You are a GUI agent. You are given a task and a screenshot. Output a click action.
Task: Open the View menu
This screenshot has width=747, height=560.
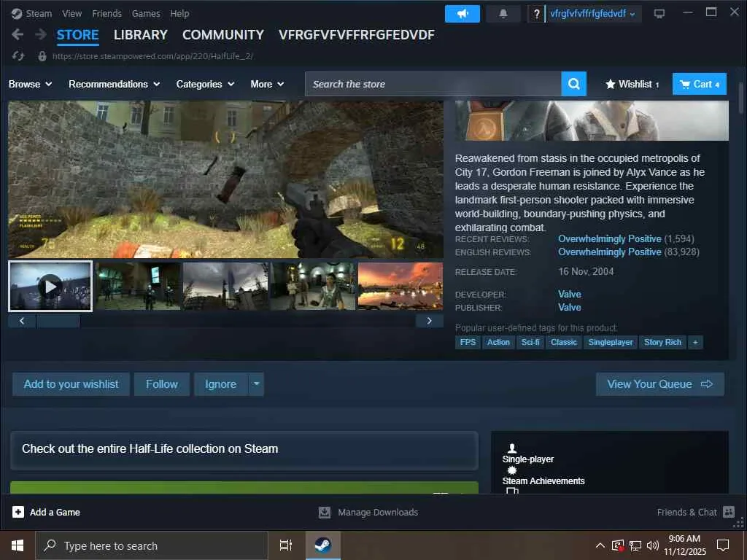pyautogui.click(x=72, y=14)
